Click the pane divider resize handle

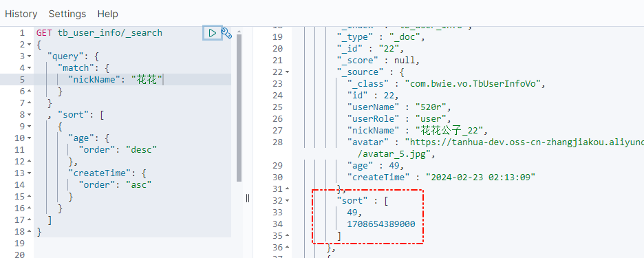tap(248, 198)
